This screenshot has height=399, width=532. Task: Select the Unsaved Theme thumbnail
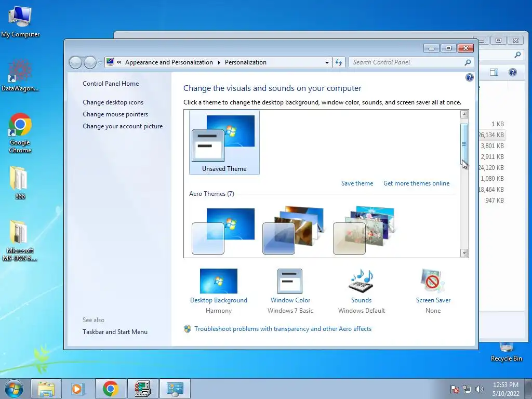pyautogui.click(x=224, y=142)
